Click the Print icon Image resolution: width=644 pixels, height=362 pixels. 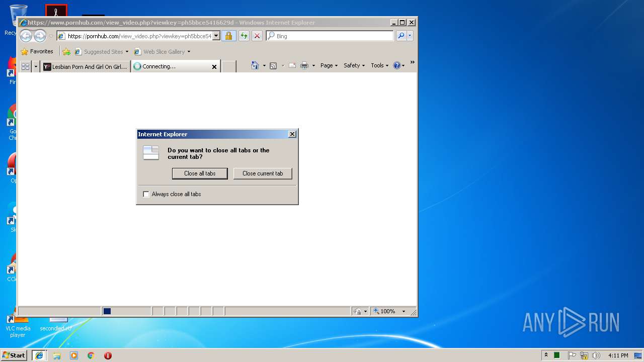304,65
